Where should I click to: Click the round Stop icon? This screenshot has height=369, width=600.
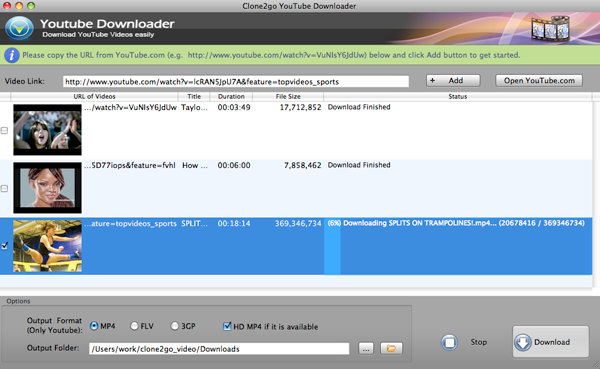pyautogui.click(x=449, y=342)
